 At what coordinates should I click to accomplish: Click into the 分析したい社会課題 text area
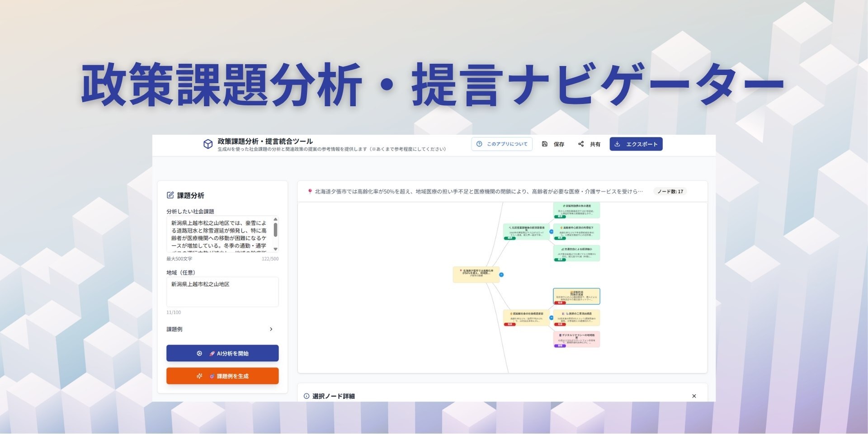pyautogui.click(x=219, y=234)
